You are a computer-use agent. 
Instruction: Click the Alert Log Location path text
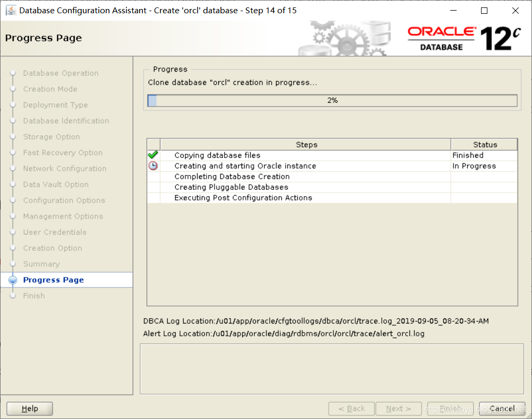pyautogui.click(x=284, y=334)
